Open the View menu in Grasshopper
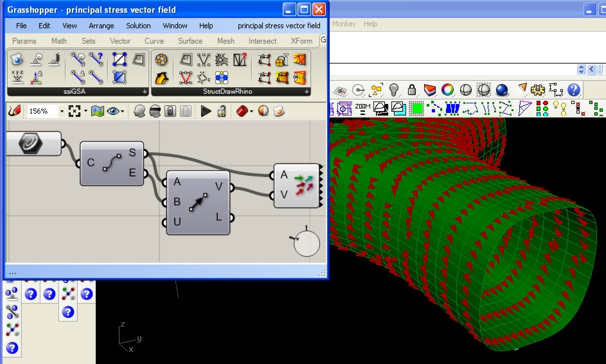The width and height of the screenshot is (606, 364). pyautogui.click(x=69, y=26)
